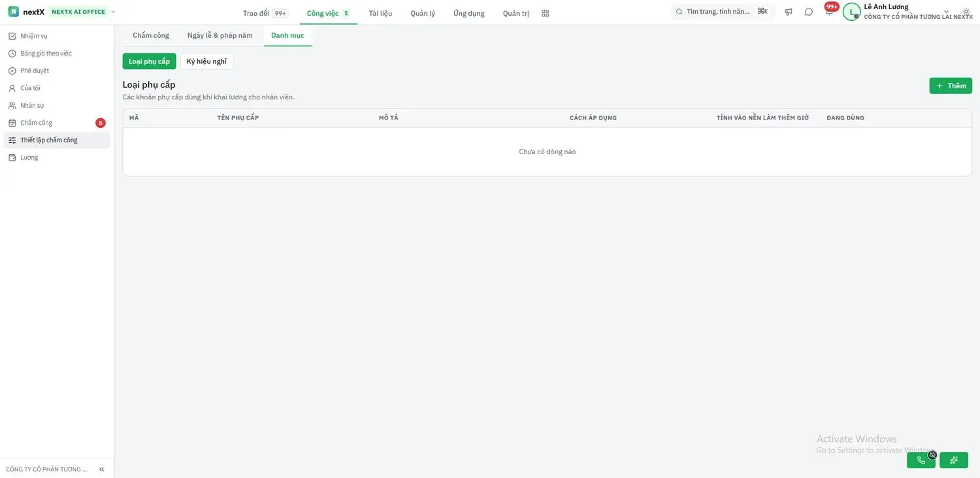Open Lương in sidebar
This screenshot has height=478, width=980.
57,157
